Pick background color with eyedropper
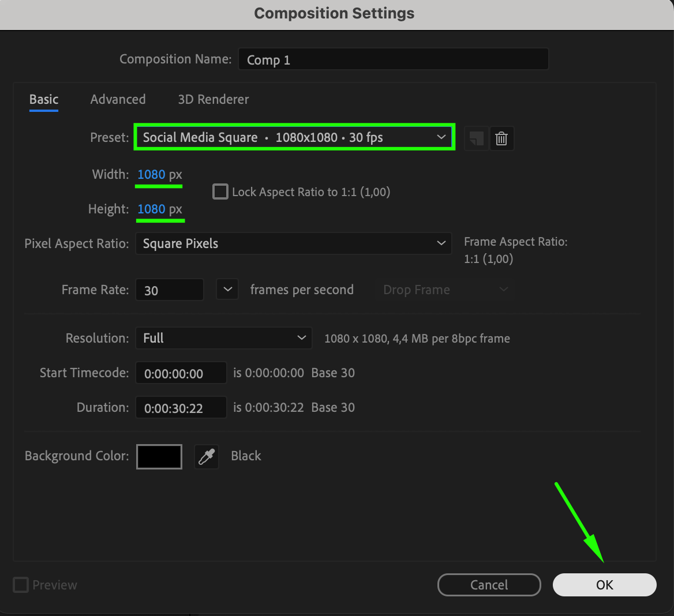This screenshot has height=616, width=674. [207, 457]
